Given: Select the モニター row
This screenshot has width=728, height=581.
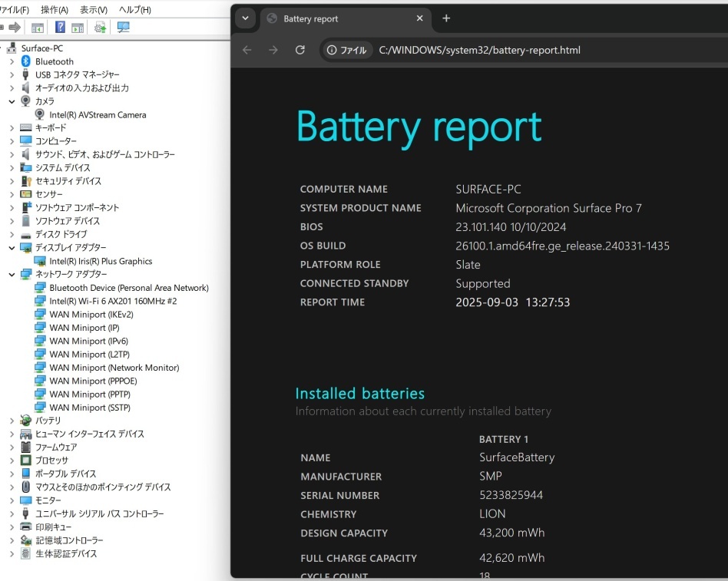Looking at the screenshot, I should point(48,500).
